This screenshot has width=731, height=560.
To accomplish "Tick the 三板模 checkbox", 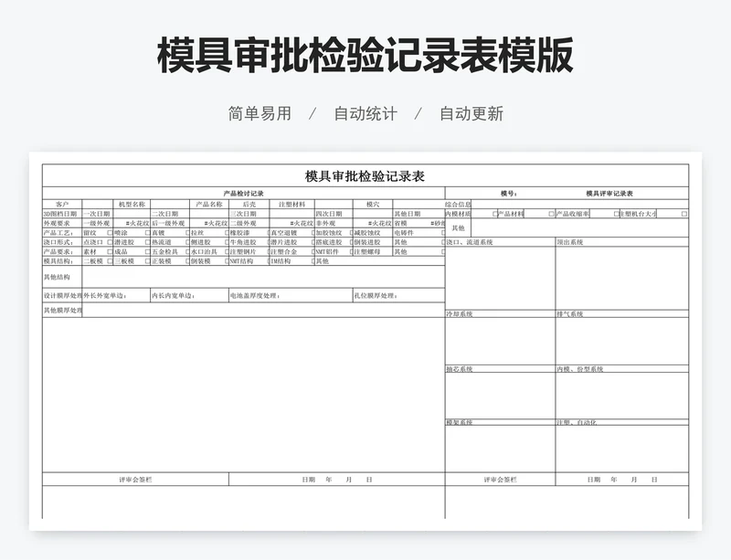I will (148, 261).
